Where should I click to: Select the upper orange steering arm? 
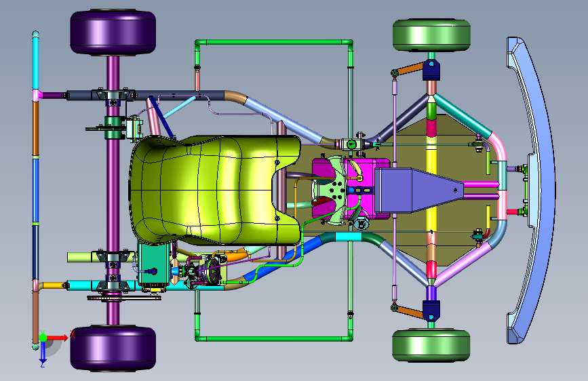coord(410,69)
